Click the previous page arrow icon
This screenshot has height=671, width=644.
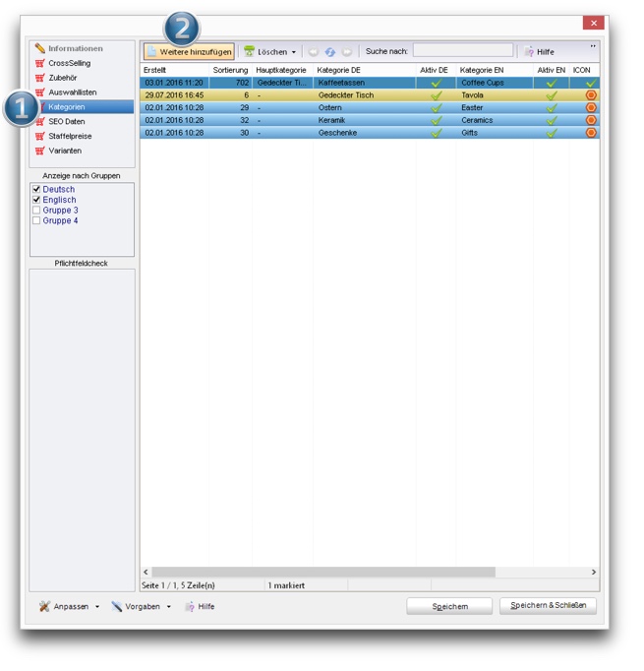click(314, 52)
